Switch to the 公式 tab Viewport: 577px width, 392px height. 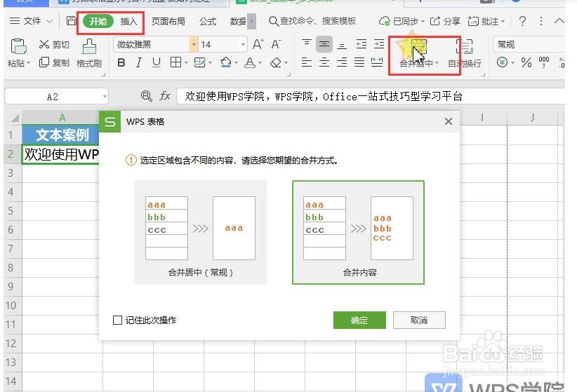(x=208, y=21)
